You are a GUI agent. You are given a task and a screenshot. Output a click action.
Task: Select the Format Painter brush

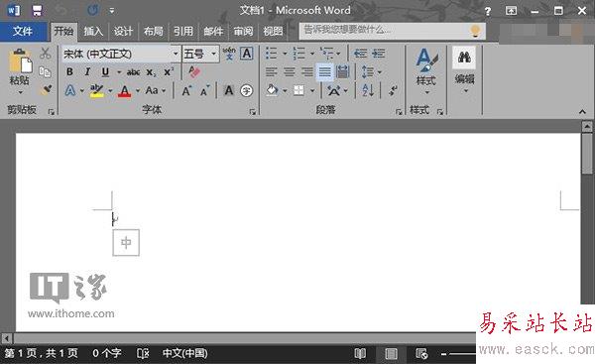point(46,90)
